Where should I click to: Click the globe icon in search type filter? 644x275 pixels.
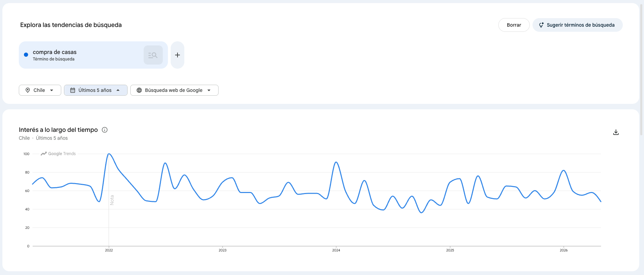139,90
